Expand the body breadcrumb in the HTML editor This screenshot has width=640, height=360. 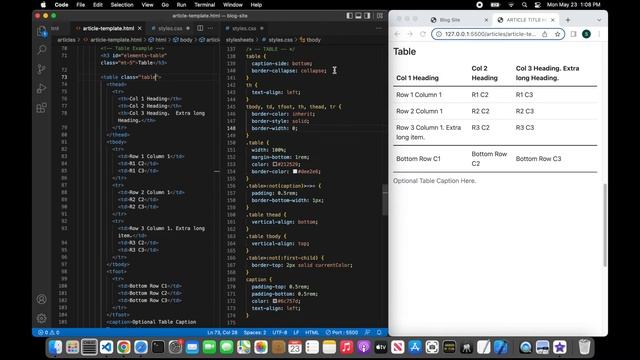click(x=182, y=40)
